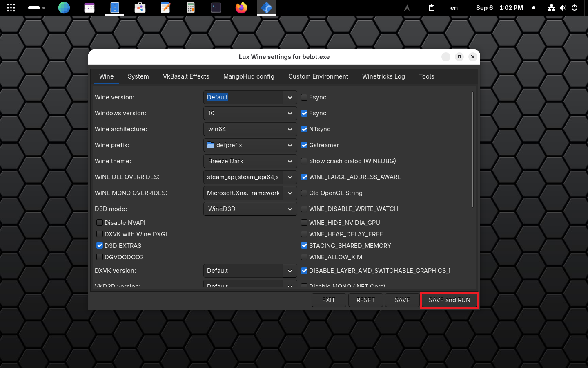Uncheck the D3D EXTRAS option

click(x=100, y=246)
